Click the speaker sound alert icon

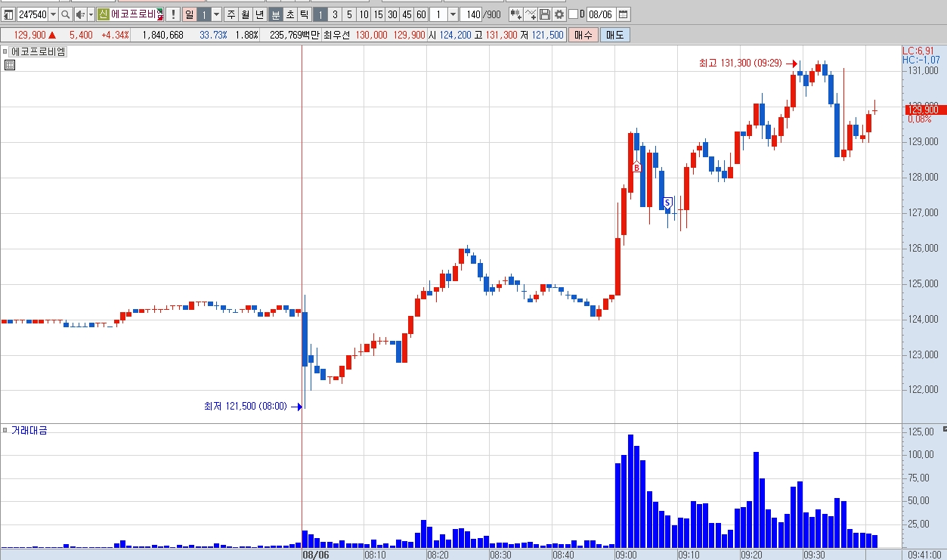(x=80, y=14)
